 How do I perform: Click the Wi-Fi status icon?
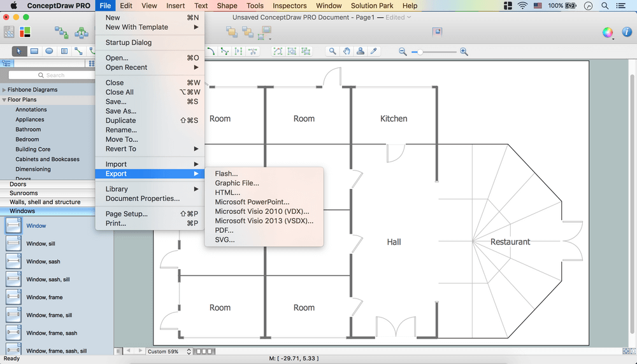coord(522,6)
